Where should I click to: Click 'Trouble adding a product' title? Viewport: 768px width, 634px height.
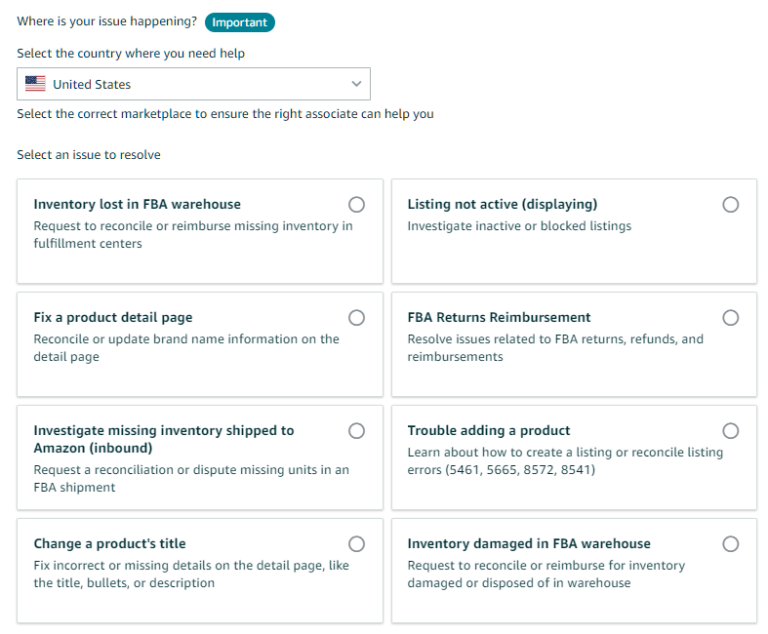pos(489,431)
